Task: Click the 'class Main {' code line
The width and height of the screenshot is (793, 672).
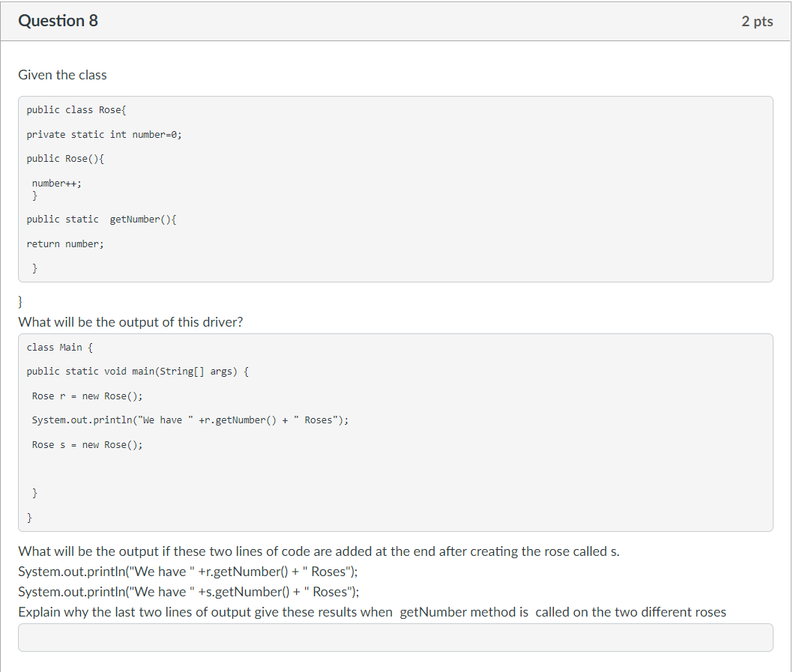Action: [60, 348]
